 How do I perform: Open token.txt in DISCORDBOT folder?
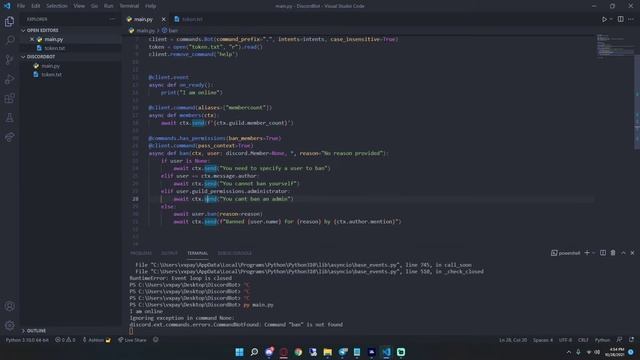click(51, 75)
